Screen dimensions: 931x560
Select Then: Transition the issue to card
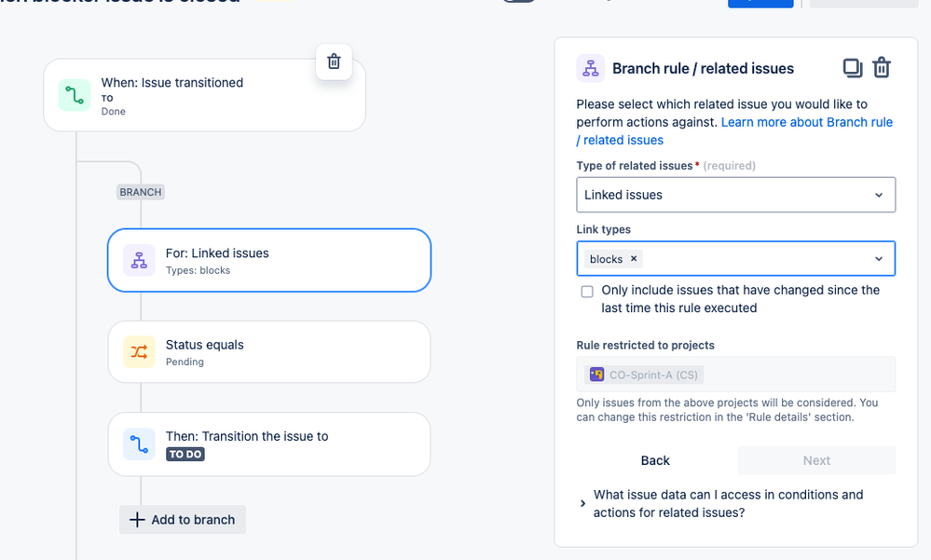[269, 444]
